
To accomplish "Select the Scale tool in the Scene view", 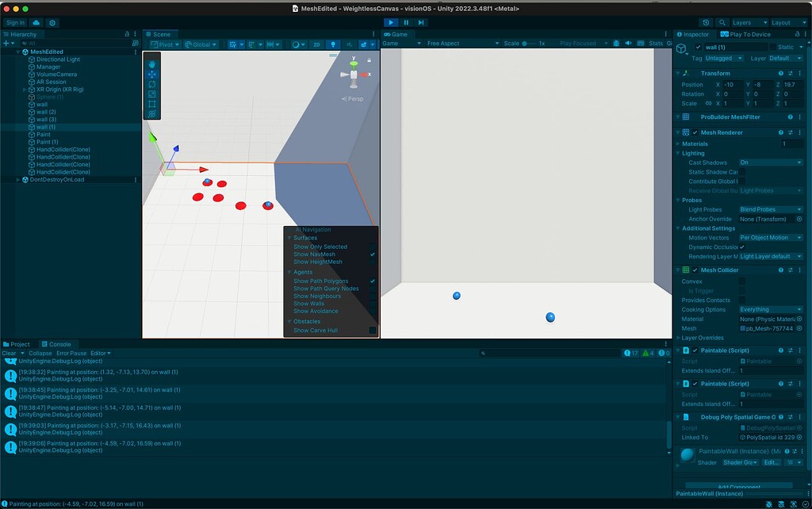I will [152, 94].
